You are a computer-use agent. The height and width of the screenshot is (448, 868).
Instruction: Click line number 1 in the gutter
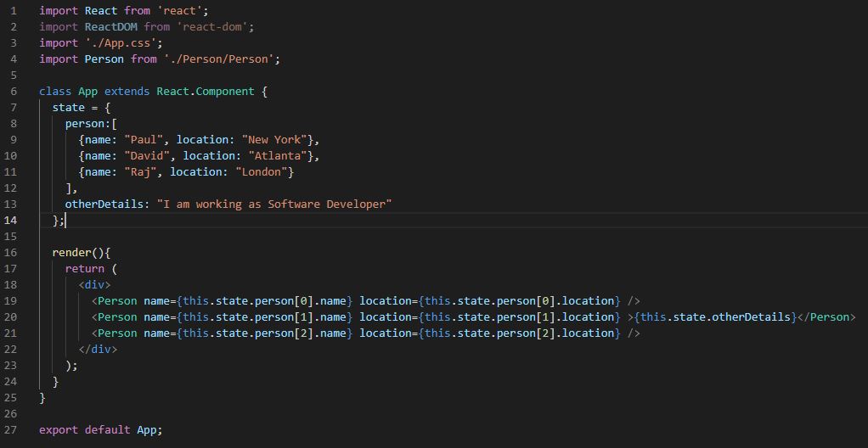[x=13, y=11]
